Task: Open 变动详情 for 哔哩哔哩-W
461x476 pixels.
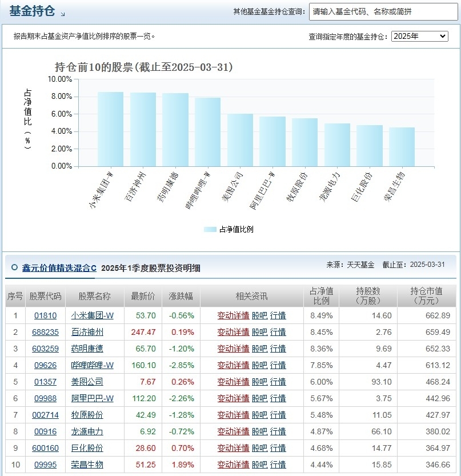Action: [233, 366]
